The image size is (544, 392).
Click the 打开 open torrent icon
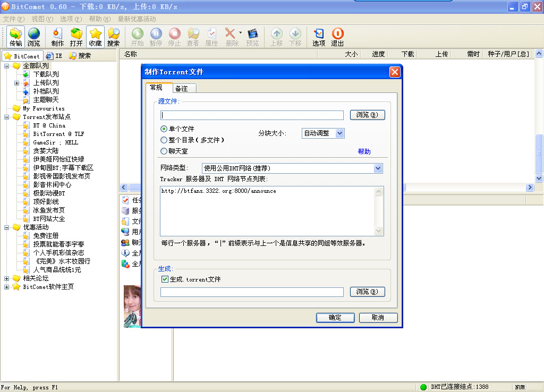click(76, 37)
